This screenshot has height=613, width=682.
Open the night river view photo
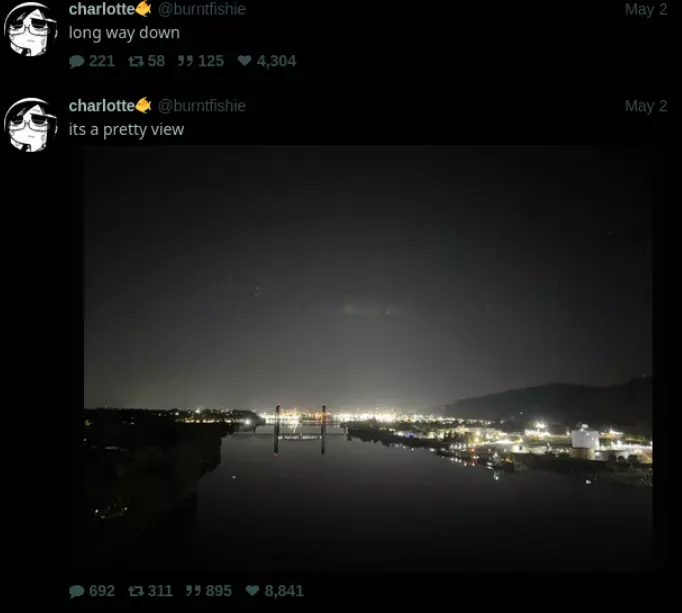point(368,358)
